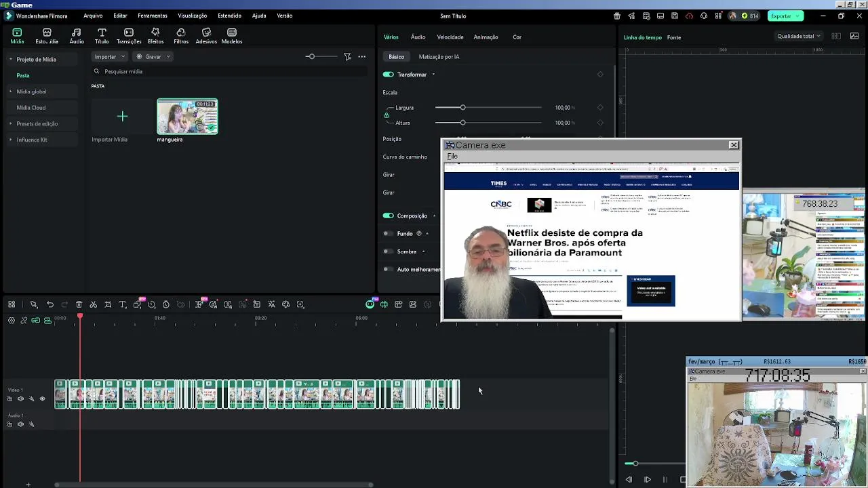Open File menu in large Camera.exe window
Viewport: 868px width, 488px height.
452,157
